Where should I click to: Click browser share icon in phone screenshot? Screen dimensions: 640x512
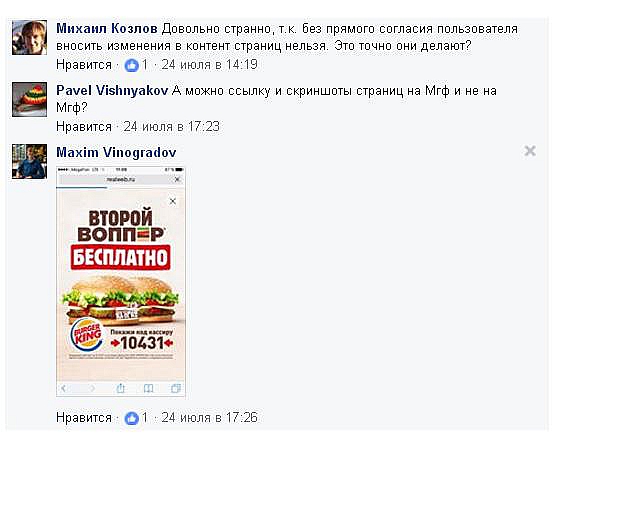click(120, 388)
